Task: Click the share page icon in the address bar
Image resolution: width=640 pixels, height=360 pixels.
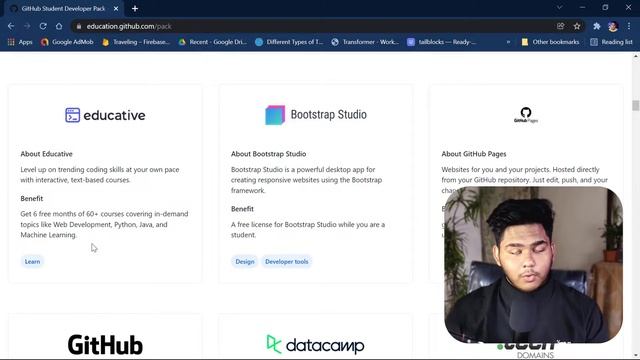Action: [560, 26]
